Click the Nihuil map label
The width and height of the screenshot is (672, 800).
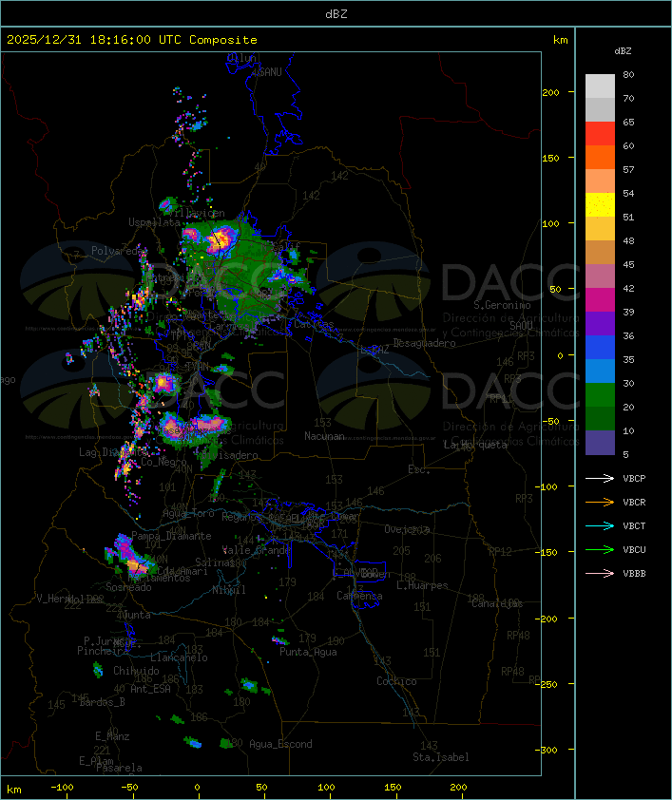click(x=229, y=590)
